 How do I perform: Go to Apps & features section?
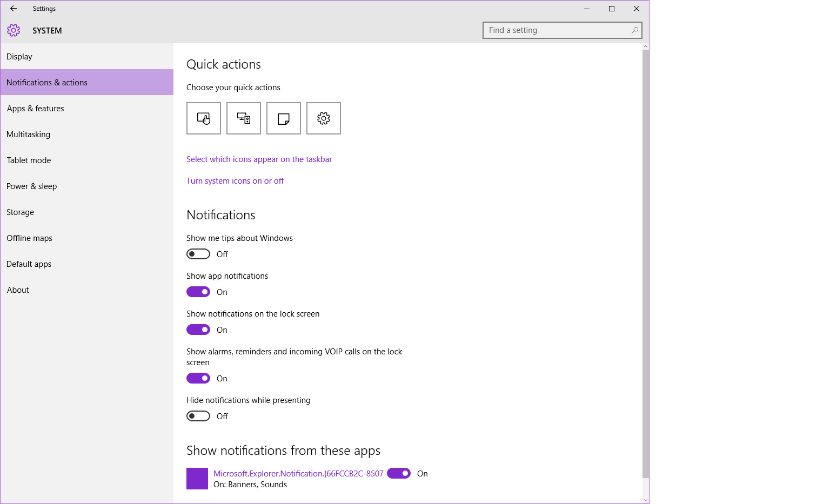(36, 109)
